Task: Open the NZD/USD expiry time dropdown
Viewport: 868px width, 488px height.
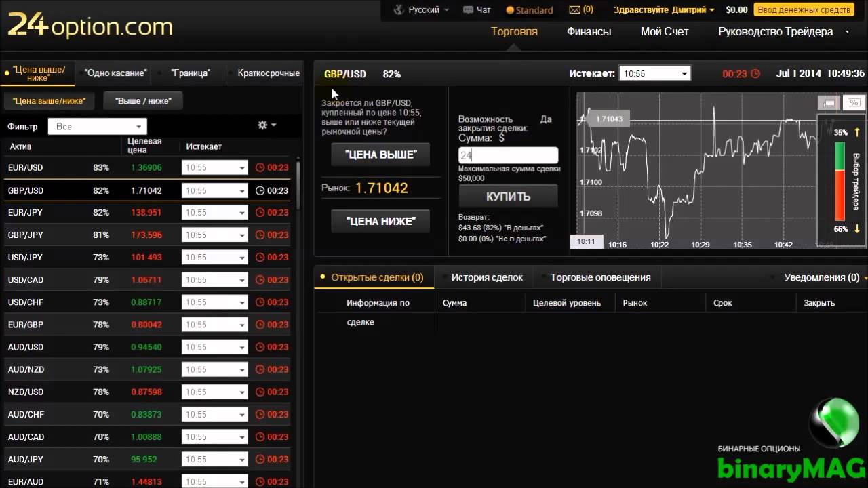Action: coord(214,392)
